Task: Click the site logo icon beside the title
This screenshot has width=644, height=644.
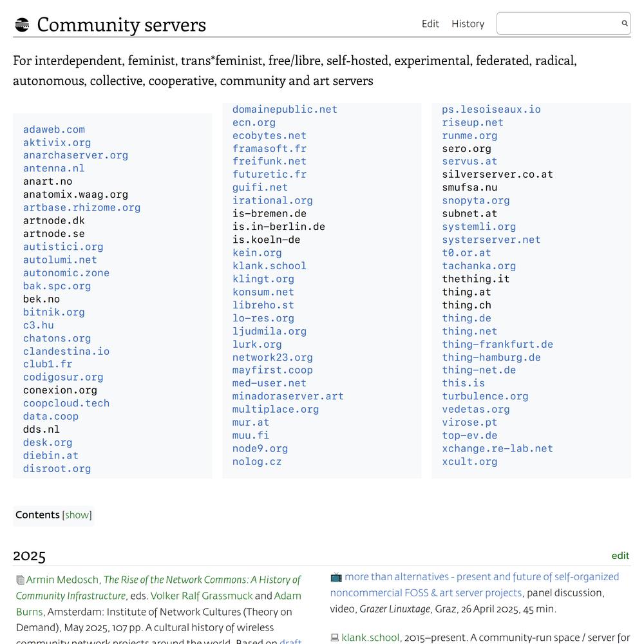Action: (22, 25)
